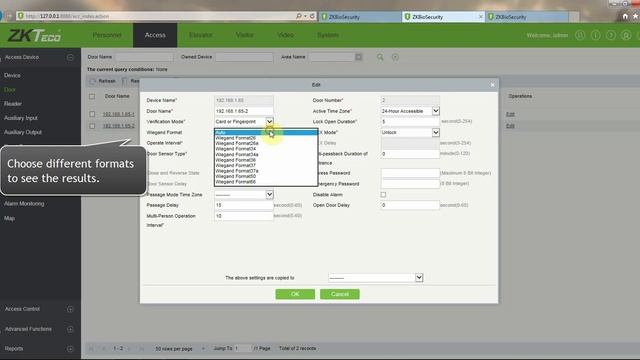Open the Passage Mode Time Zone dropdown
Viewport: 640px width, 360px height.
point(269,195)
